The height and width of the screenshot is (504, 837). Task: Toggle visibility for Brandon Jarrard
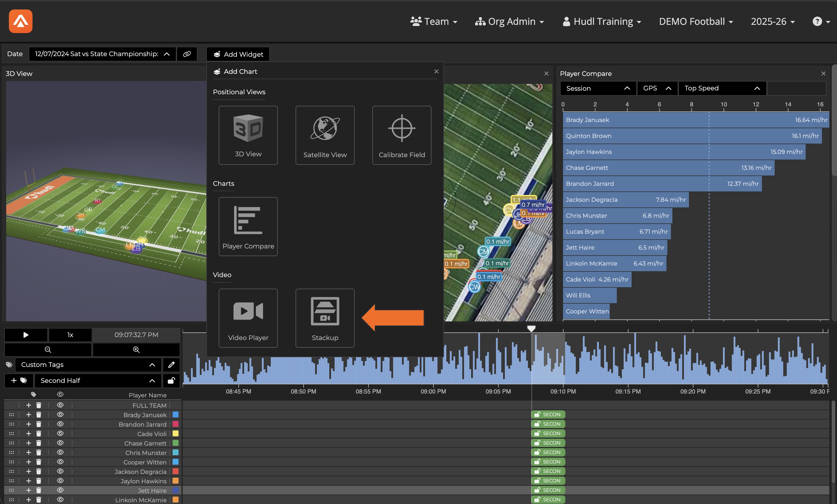coord(60,424)
